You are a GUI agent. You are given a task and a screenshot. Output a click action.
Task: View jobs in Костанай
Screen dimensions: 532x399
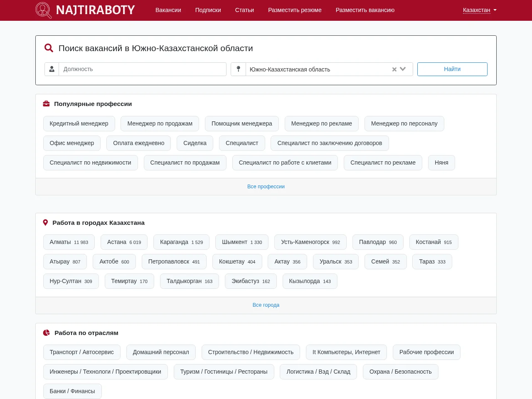434,242
